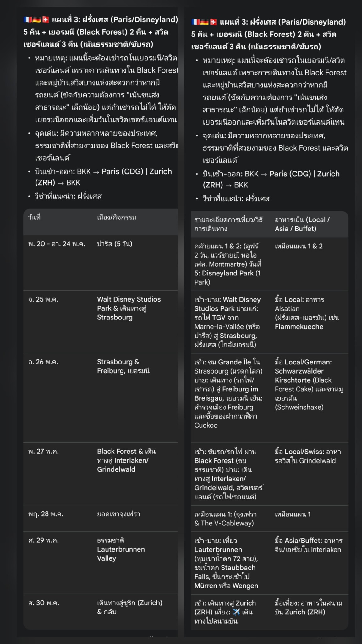Click the Germany flag emoji in left heading
The width and height of the screenshot is (362, 644).
tap(36, 20)
